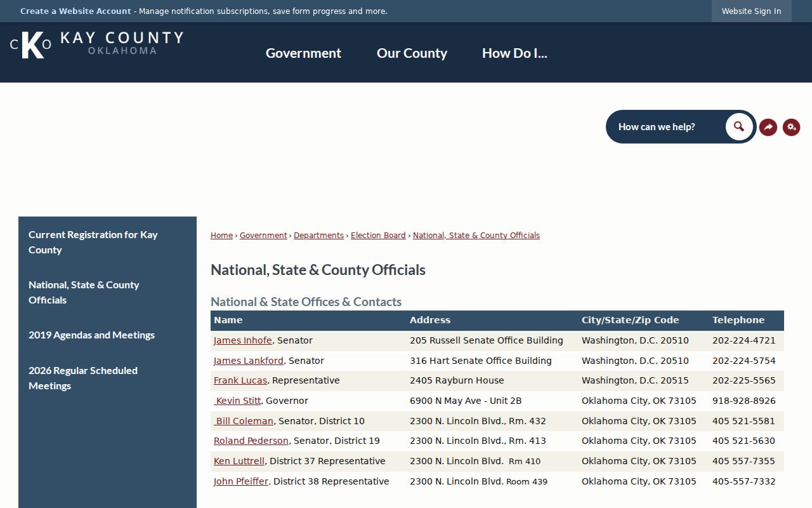
Task: Click phone number 918-928-8926
Action: [x=744, y=401]
